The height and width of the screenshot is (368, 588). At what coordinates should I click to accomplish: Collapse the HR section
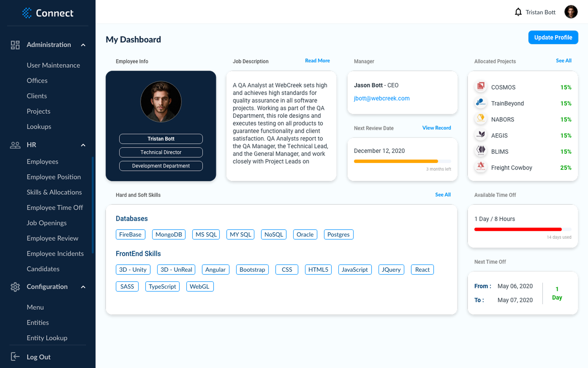83,145
